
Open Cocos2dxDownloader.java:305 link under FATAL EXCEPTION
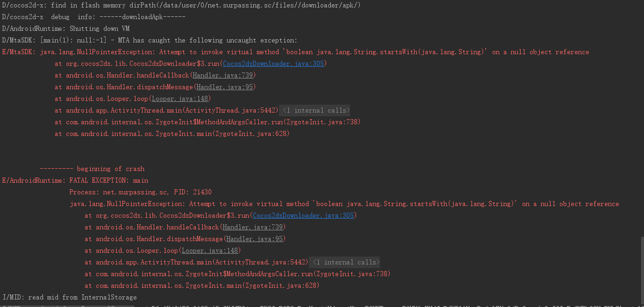coord(303,215)
